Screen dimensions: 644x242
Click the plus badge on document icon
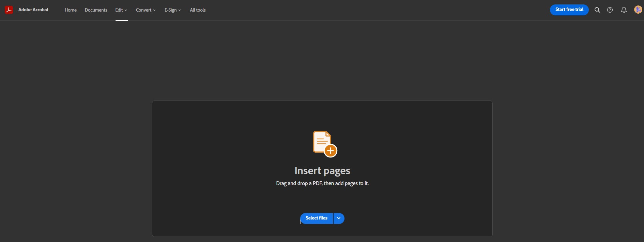coord(330,151)
